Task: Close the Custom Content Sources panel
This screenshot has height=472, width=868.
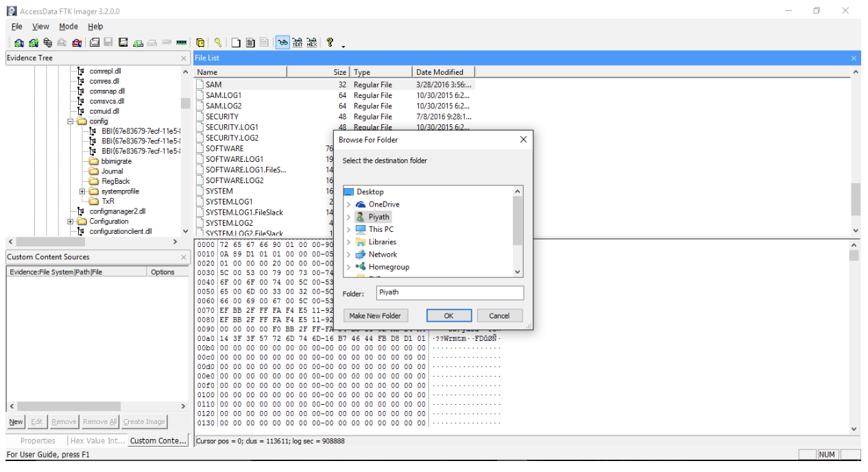Action: point(184,257)
